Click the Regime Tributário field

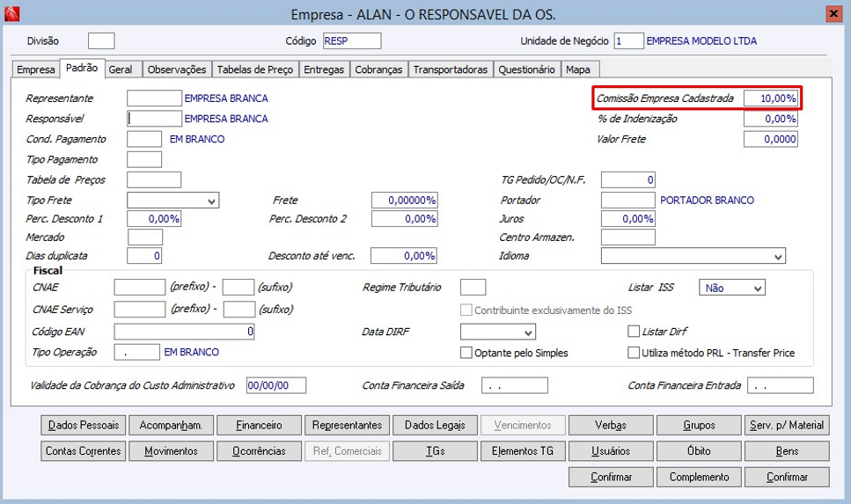coord(473,287)
